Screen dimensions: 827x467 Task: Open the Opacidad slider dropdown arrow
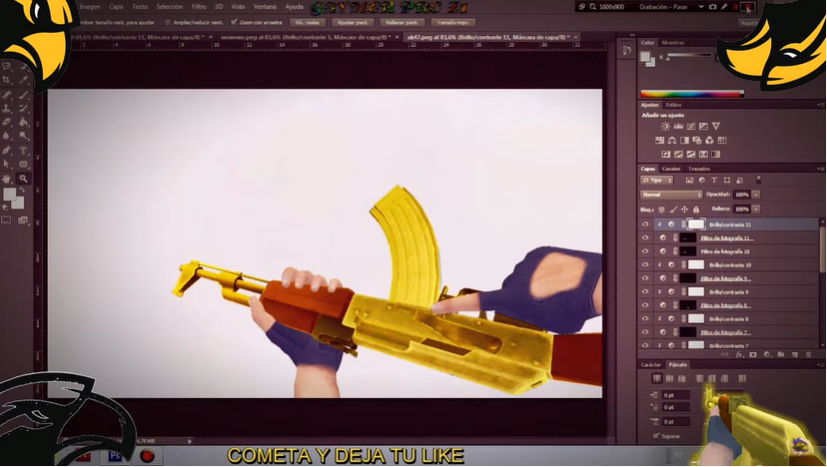click(756, 195)
